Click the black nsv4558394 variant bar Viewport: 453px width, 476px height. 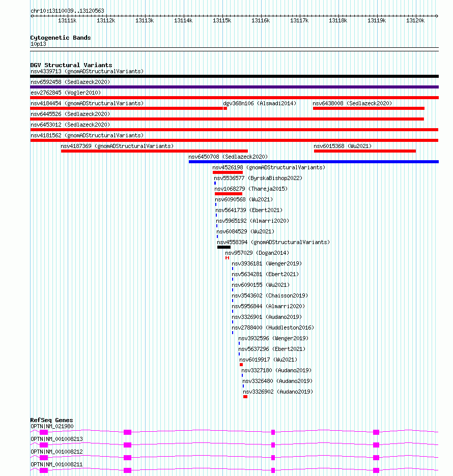pos(224,247)
